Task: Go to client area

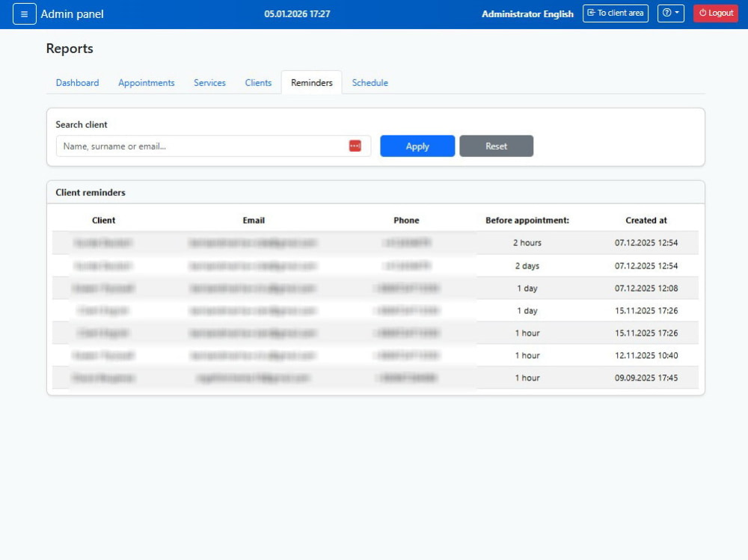Action: point(616,13)
